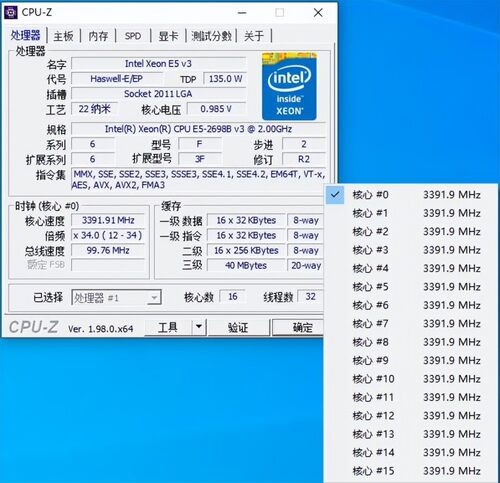
Task: Select 核心 #8 menu entry
Action: pos(410,342)
